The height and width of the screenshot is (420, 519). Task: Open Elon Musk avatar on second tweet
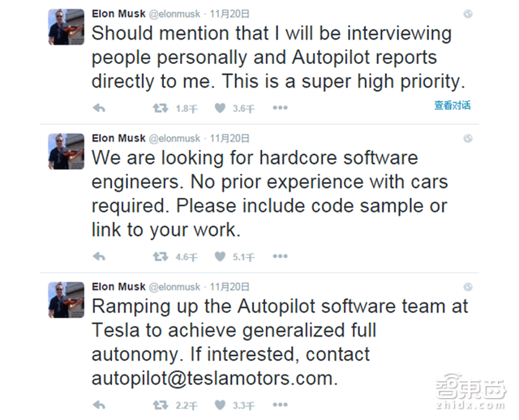tap(66, 152)
